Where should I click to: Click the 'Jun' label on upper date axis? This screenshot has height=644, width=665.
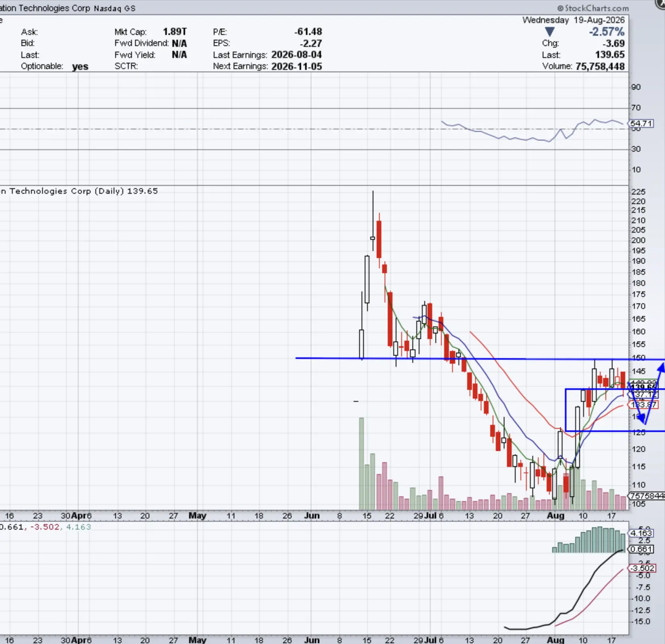coord(312,516)
